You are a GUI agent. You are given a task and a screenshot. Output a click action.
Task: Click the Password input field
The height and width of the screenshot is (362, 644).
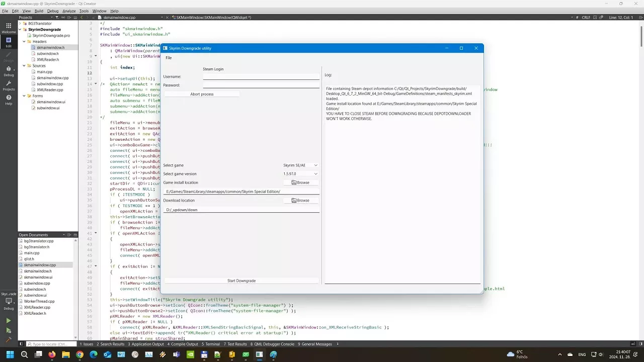[261, 85]
